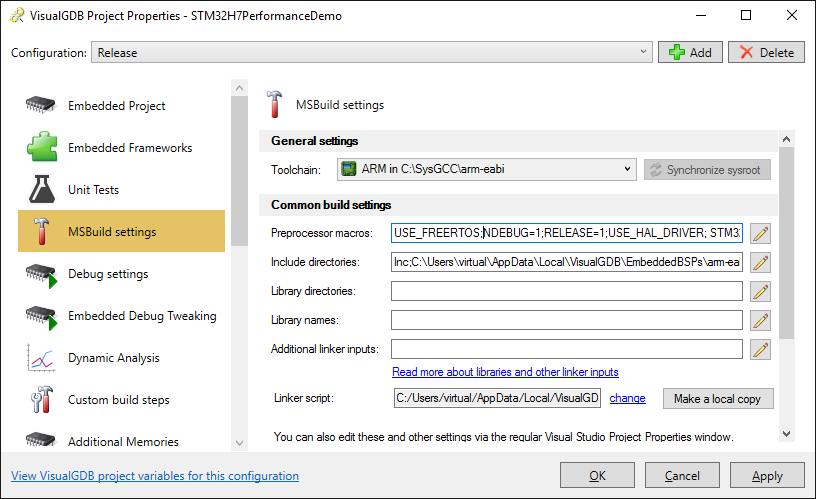Delete the current configuration
Viewport: 816px width, 499px height.
766,53
